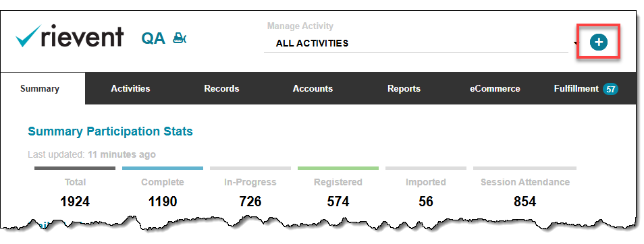
Task: Select the Total 1924 stat
Action: click(x=75, y=192)
